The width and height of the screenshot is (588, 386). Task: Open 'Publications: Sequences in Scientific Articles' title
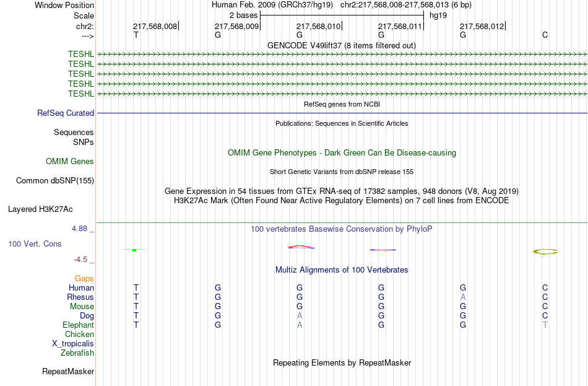tap(342, 123)
